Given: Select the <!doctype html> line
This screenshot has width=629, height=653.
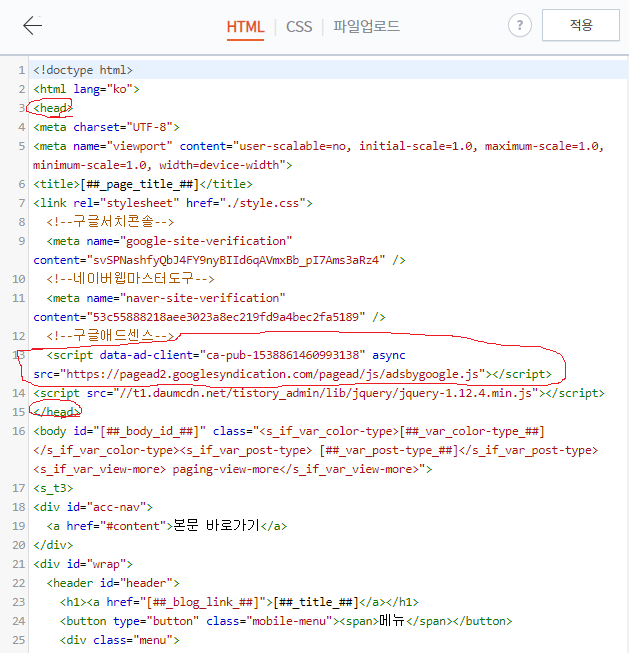Looking at the screenshot, I should coord(83,70).
